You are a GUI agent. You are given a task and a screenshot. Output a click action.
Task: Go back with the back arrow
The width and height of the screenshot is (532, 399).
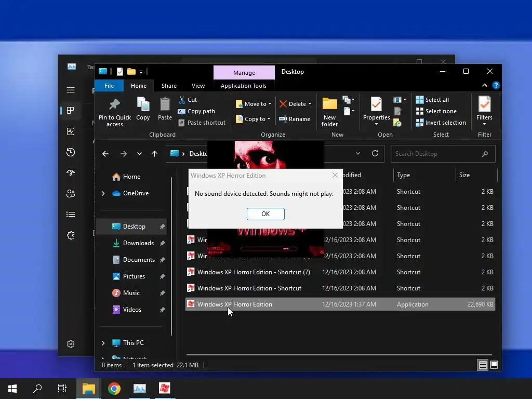[105, 154]
